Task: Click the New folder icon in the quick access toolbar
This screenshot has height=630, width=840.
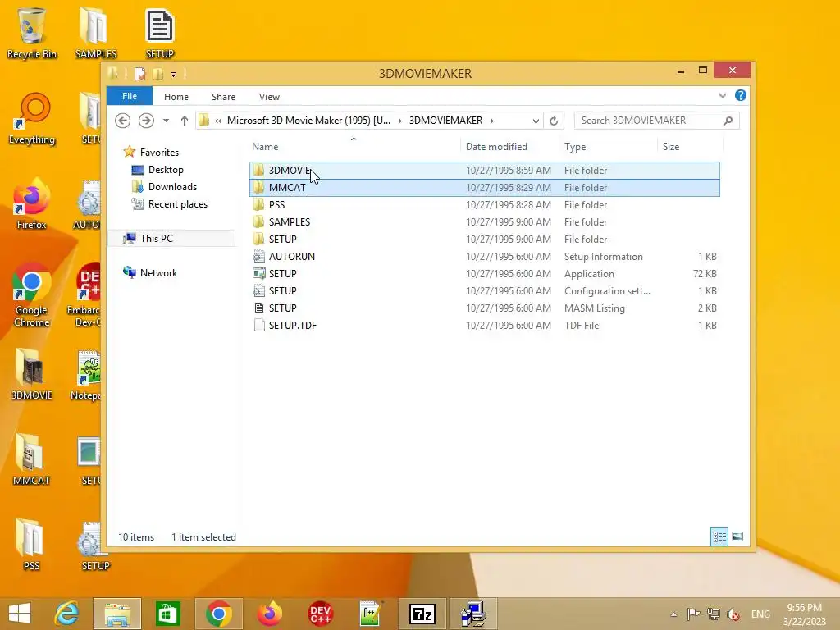Action: coord(157,73)
